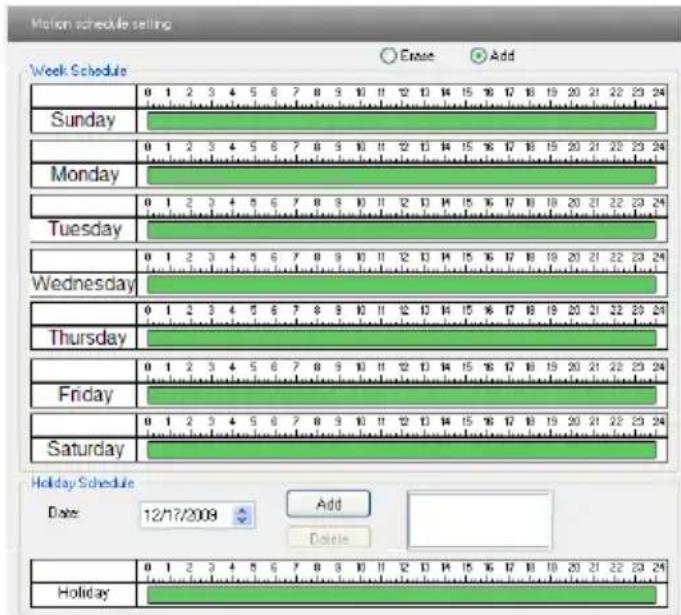This screenshot has width=681, height=615.
Task: Click the Holiday row label
Action: pyautogui.click(x=83, y=593)
